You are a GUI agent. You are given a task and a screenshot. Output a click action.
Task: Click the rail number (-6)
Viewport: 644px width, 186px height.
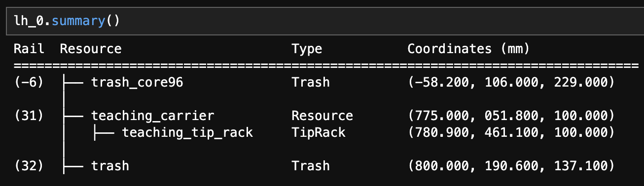tap(29, 82)
